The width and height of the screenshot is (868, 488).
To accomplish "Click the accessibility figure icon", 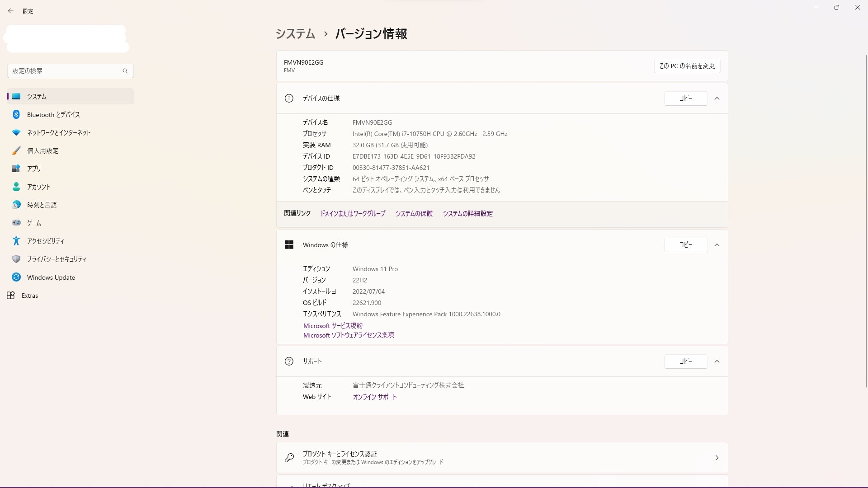I will click(x=16, y=241).
